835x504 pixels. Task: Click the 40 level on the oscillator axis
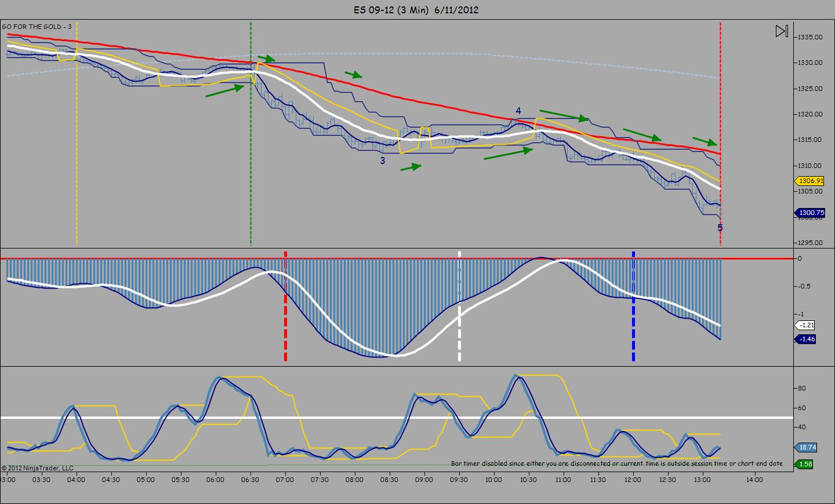802,427
